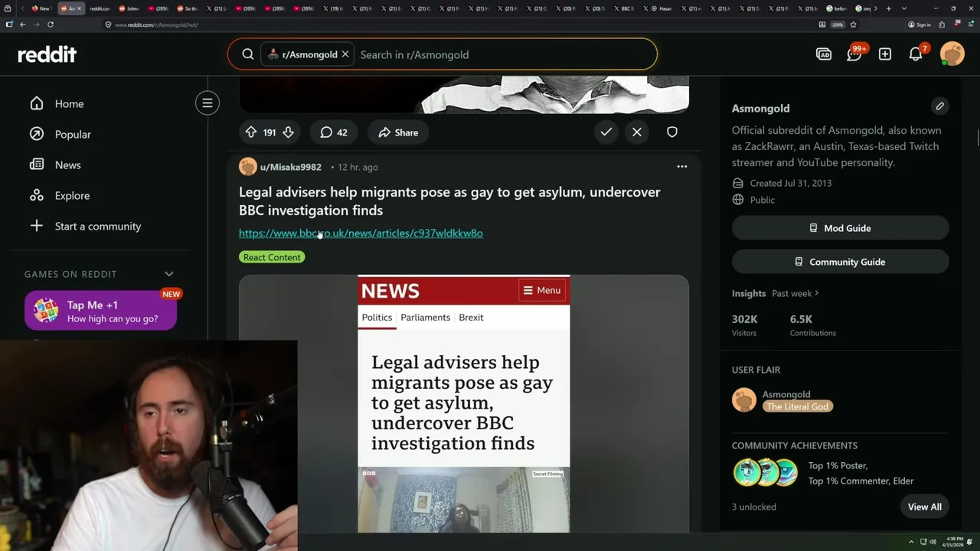This screenshot has width=980, height=551.
Task: Remove the r/Asmongold search filter
Action: click(x=345, y=54)
